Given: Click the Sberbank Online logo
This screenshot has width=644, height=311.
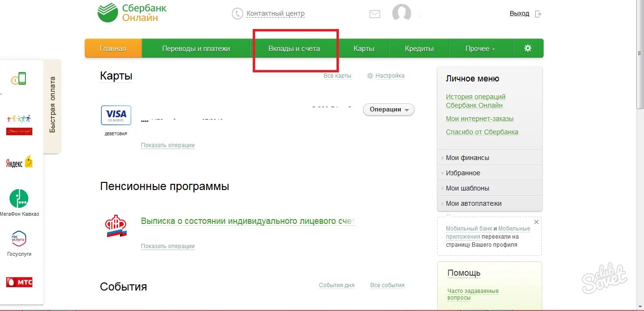Looking at the screenshot, I should (x=132, y=13).
